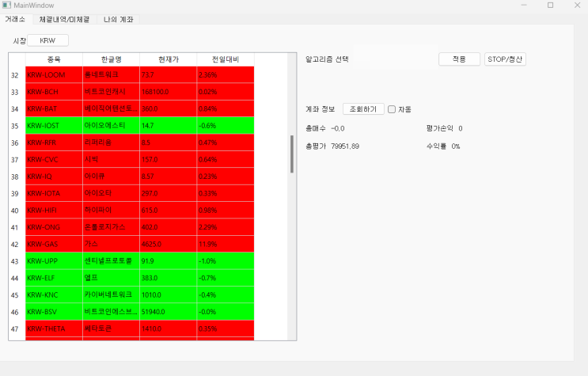This screenshot has width=588, height=376.
Task: Click the change cell -1.0%
Action: [226, 260]
